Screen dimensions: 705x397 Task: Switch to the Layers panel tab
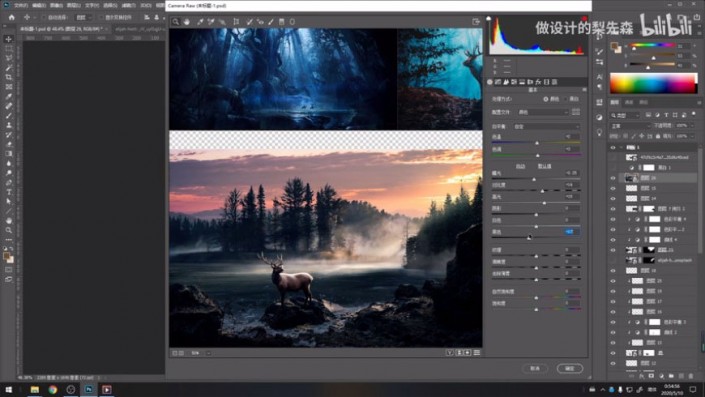coord(615,103)
